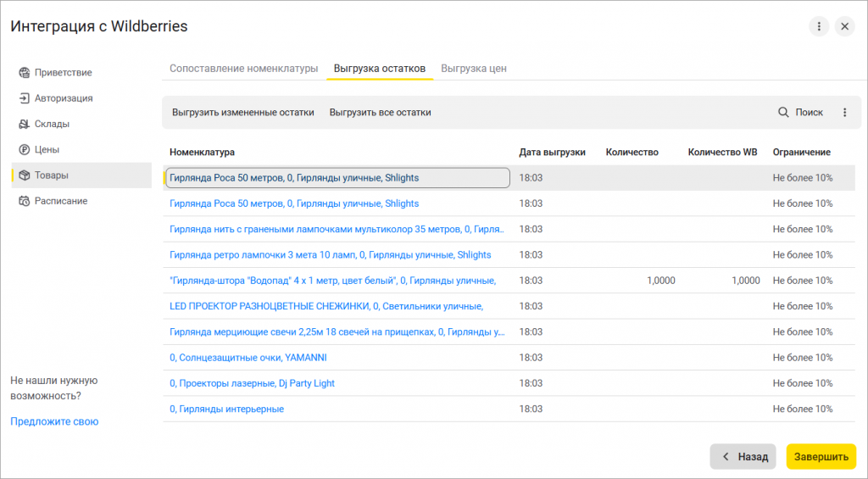Select the highlighted Гирлянда Роса 50 метров field
Screen dimensions: 868x479
(337, 178)
